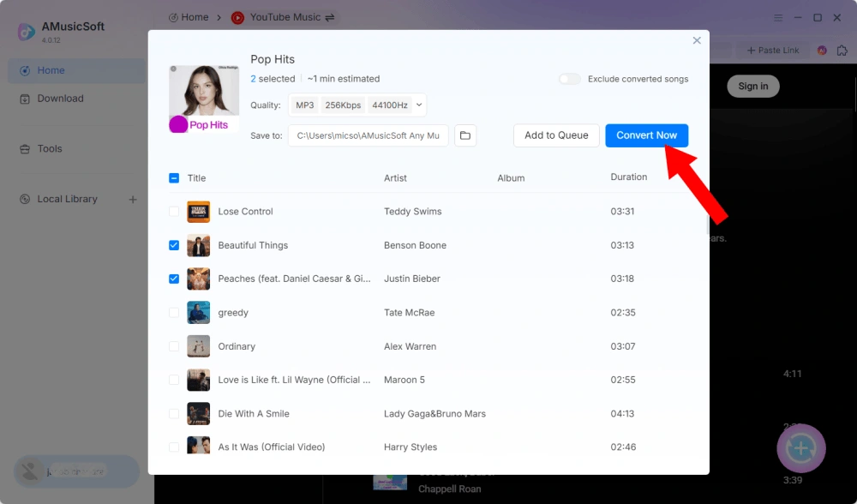Open the Quality format dropdown arrow
The height and width of the screenshot is (504, 857).
[419, 105]
